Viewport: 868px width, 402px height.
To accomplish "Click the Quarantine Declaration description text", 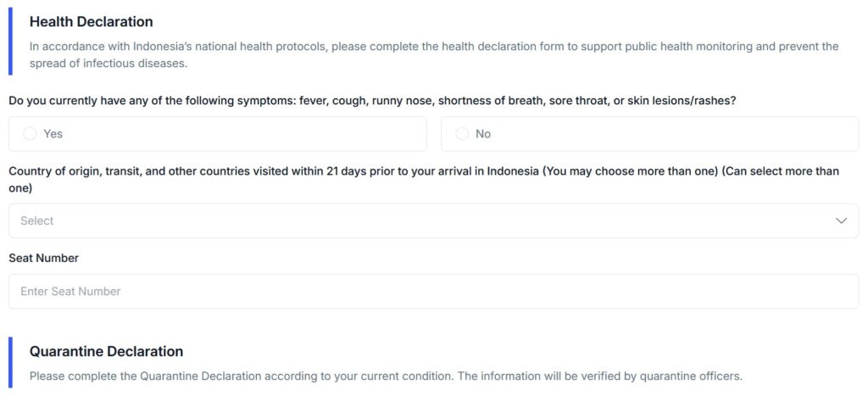I will [386, 376].
